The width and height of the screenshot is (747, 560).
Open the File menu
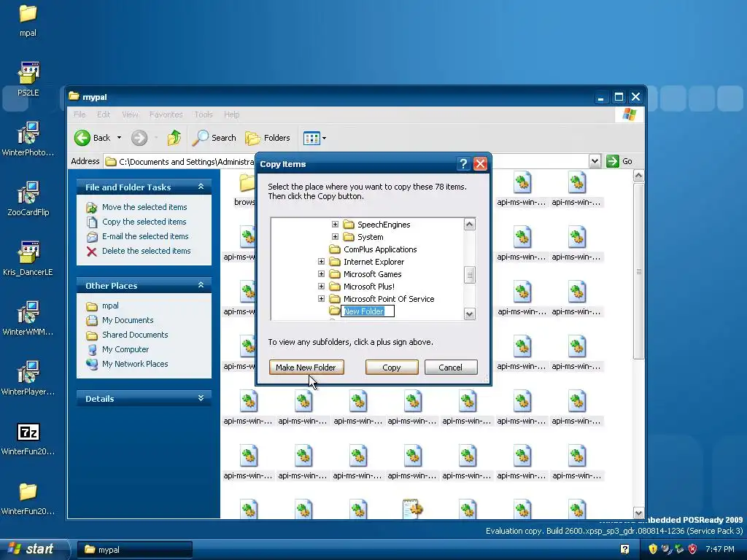(80, 114)
